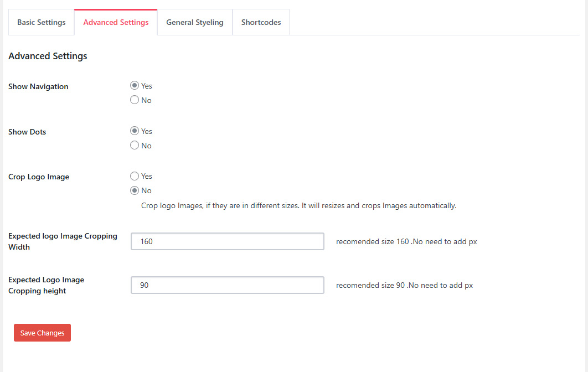Click the recommended size 160 hint

[406, 242]
